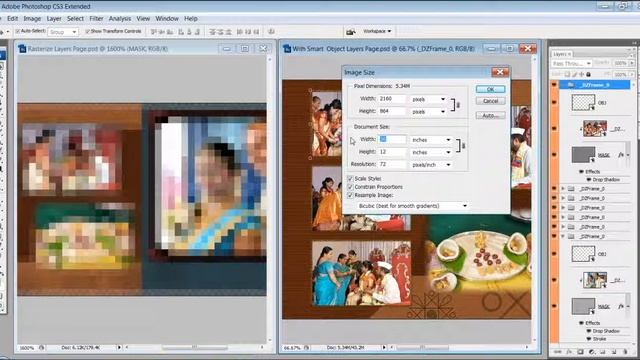The width and height of the screenshot is (640, 360).
Task: Toggle the Auto-Select checkbox
Action: coord(18,31)
